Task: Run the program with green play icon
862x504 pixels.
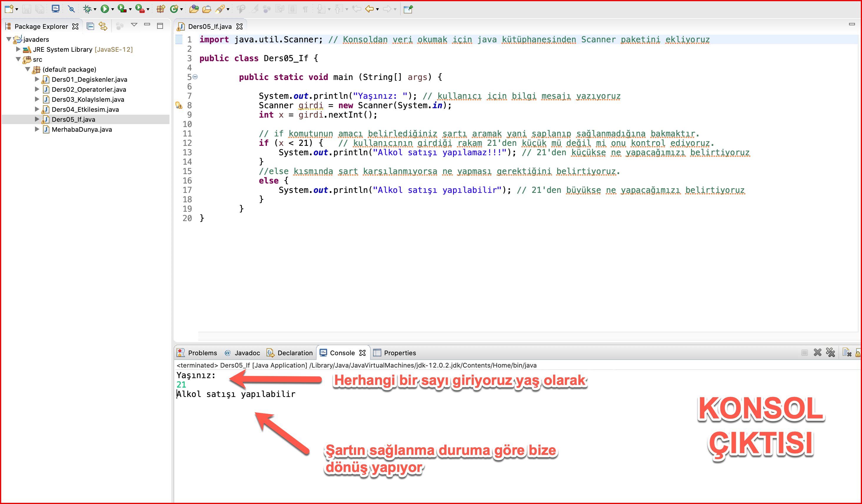Action: [x=105, y=9]
